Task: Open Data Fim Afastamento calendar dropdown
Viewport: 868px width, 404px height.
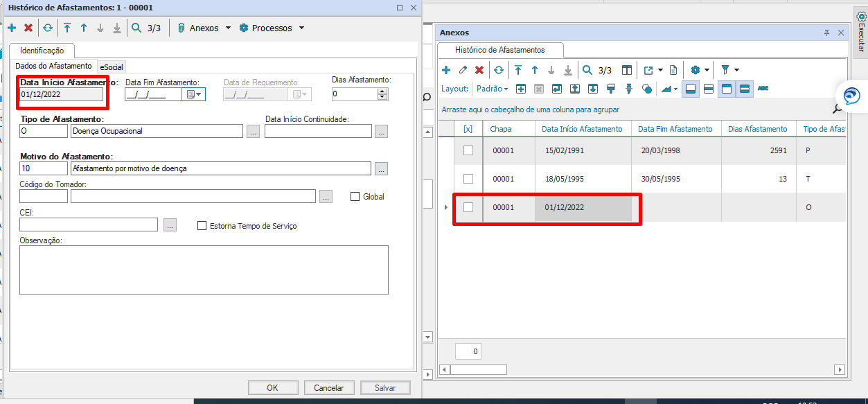Action: pos(193,94)
